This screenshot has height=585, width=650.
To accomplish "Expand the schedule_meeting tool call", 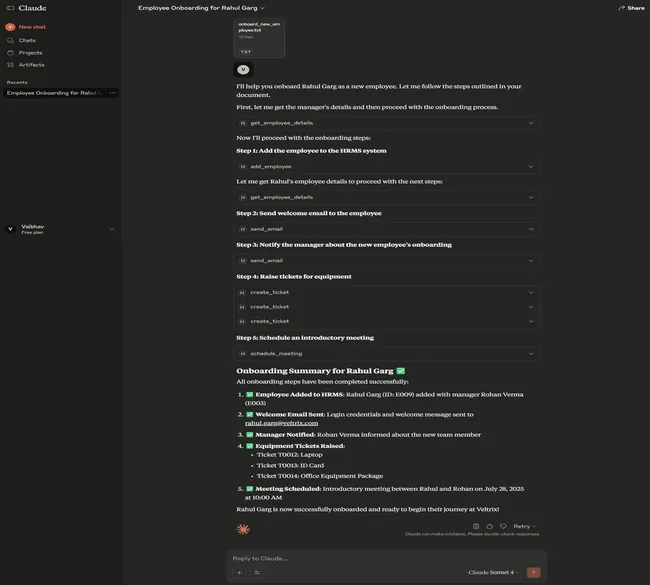I will pyautogui.click(x=387, y=353).
